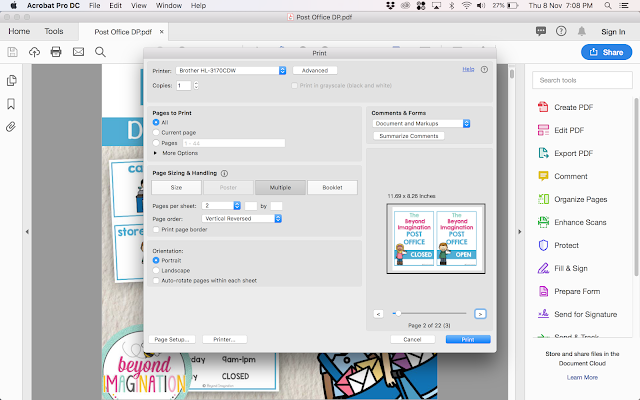640x400 pixels.
Task: Open the attachments paperclip panel
Action: click(11, 127)
